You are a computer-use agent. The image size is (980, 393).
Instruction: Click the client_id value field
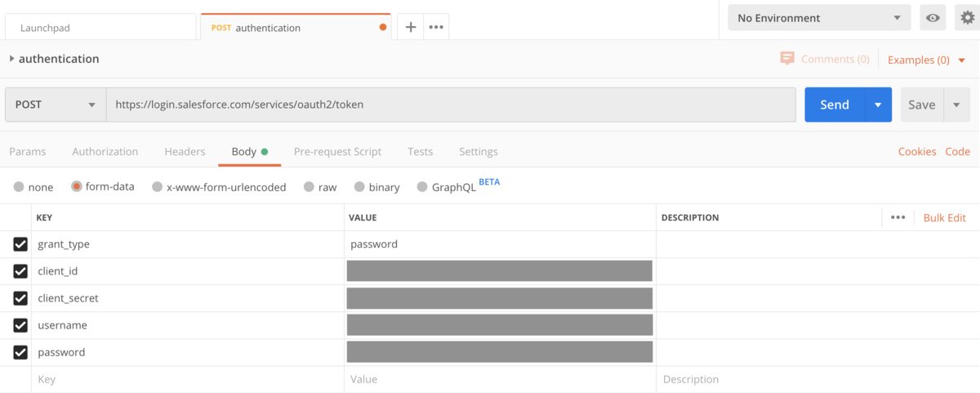(x=500, y=271)
